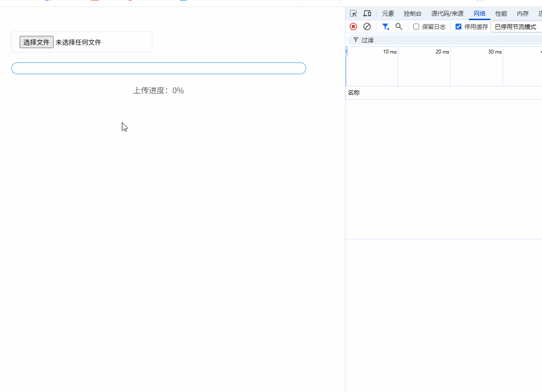Select the inspect element picker icon
Image resolution: width=542 pixels, height=392 pixels.
tap(353, 13)
